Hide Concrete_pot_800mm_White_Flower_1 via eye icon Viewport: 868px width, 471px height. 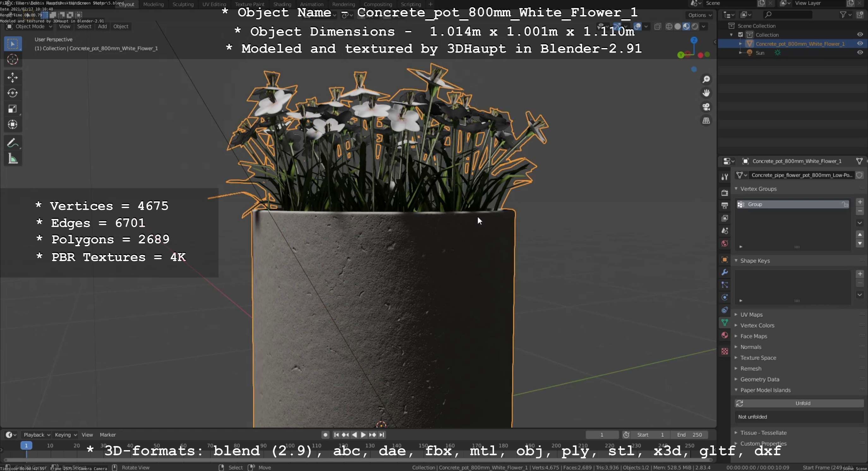860,44
